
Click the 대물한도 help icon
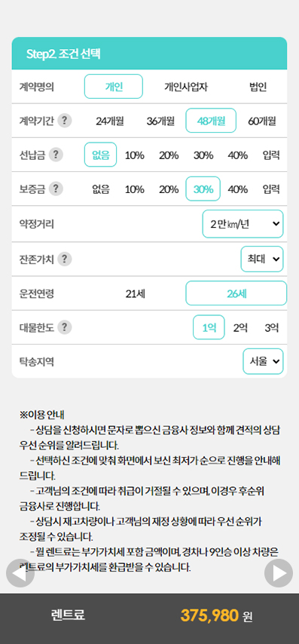point(64,327)
